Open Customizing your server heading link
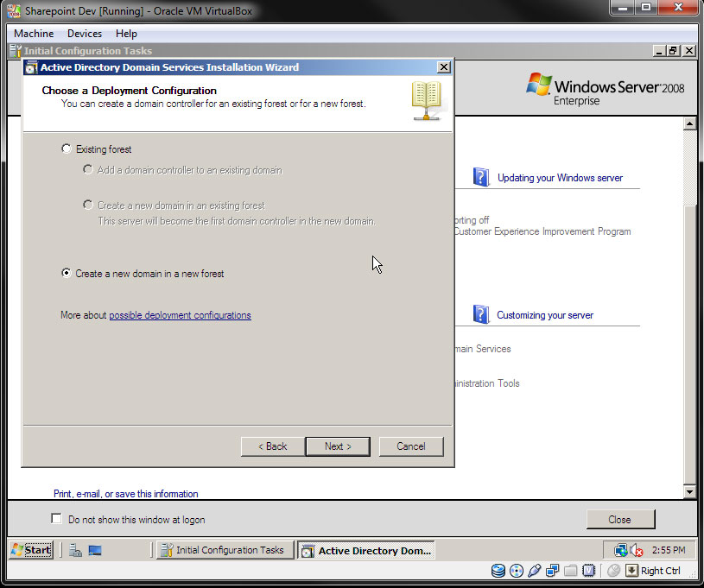 click(545, 315)
